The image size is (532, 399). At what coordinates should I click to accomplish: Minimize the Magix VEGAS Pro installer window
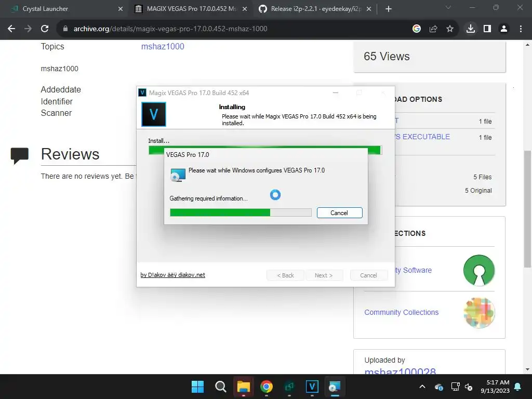[336, 92]
